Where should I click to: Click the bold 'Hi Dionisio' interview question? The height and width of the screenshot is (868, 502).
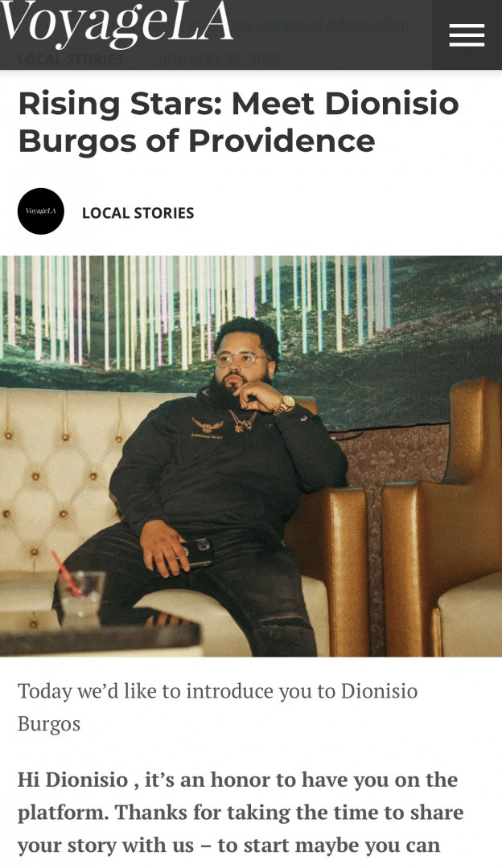[x=241, y=812]
